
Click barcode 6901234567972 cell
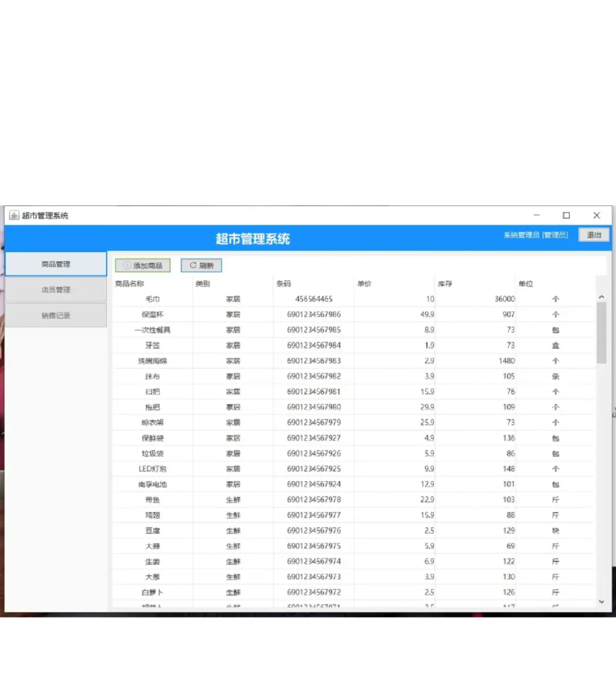tap(314, 592)
